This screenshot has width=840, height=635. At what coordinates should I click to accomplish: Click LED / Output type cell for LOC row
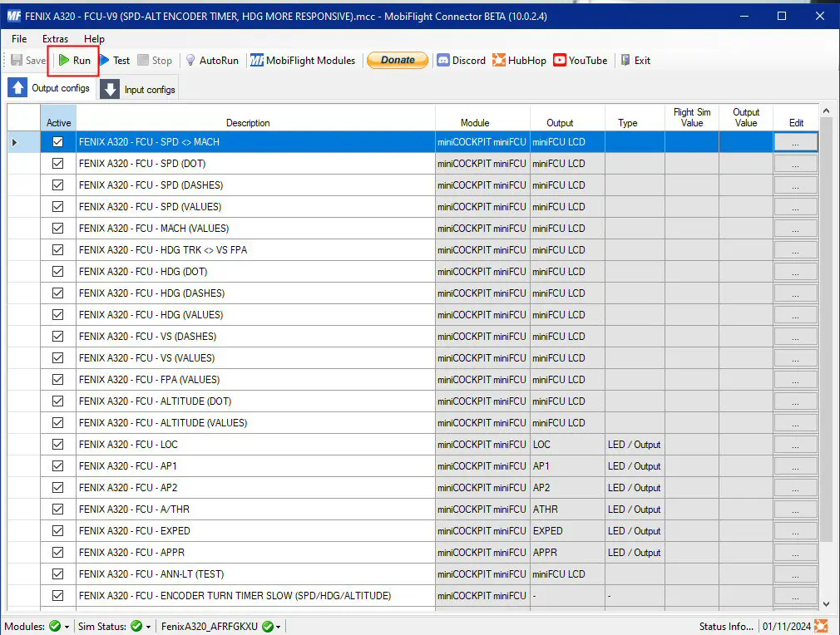[635, 445]
